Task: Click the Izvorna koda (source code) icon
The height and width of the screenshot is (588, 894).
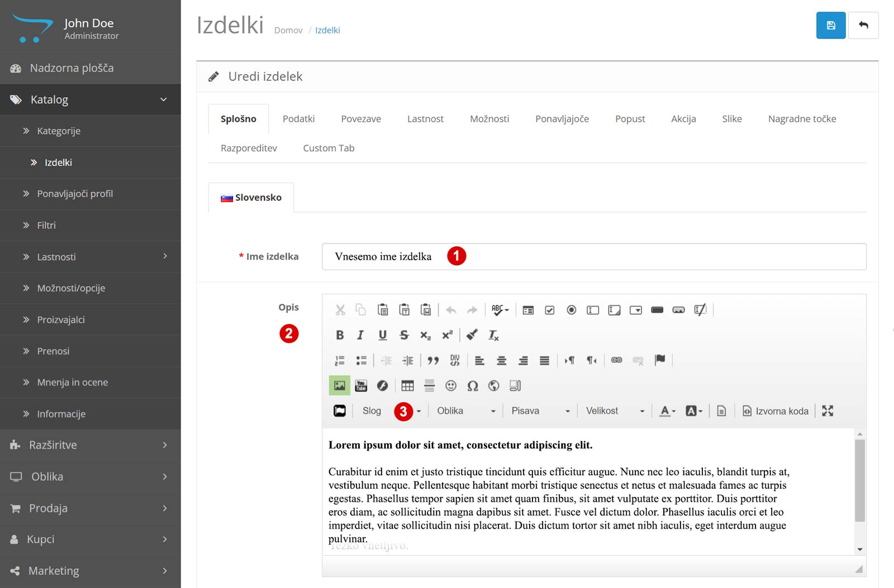Action: tap(775, 410)
